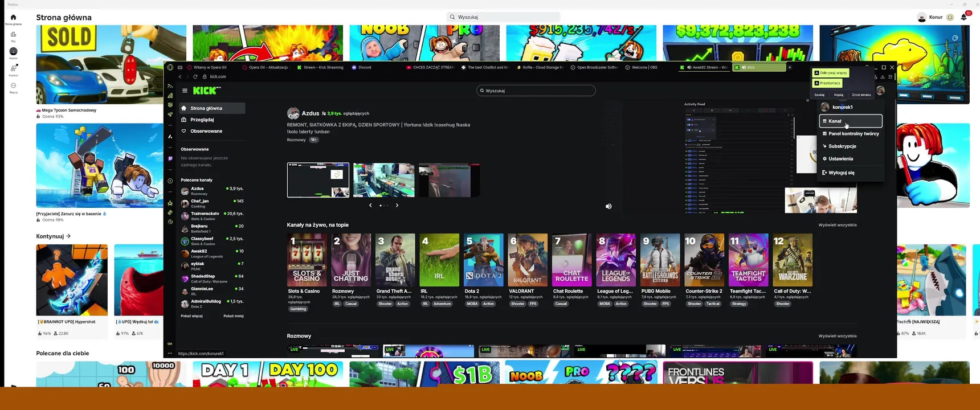
Task: Click Roblox Strona główna home icon
Action: coord(13,17)
